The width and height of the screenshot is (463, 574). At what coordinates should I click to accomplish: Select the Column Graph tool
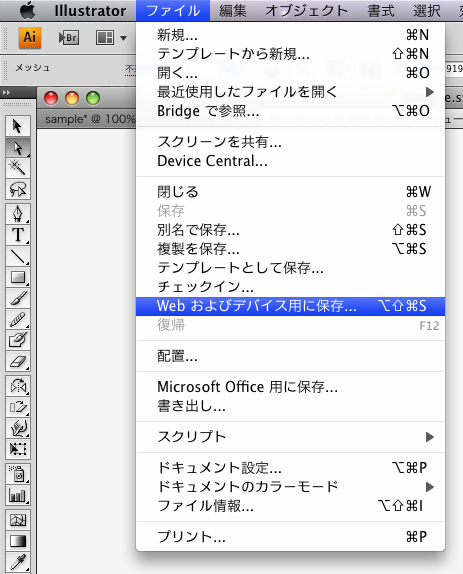[x=18, y=495]
